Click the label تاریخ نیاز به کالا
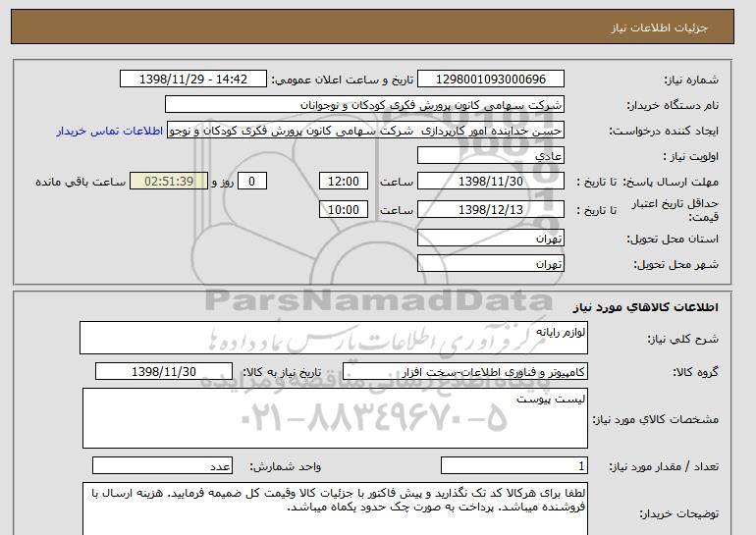The image size is (756, 535). click(282, 372)
